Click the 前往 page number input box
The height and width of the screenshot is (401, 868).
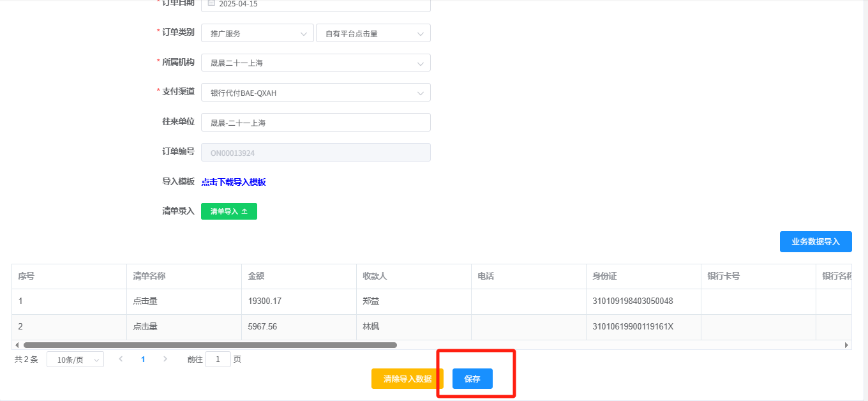coord(218,359)
